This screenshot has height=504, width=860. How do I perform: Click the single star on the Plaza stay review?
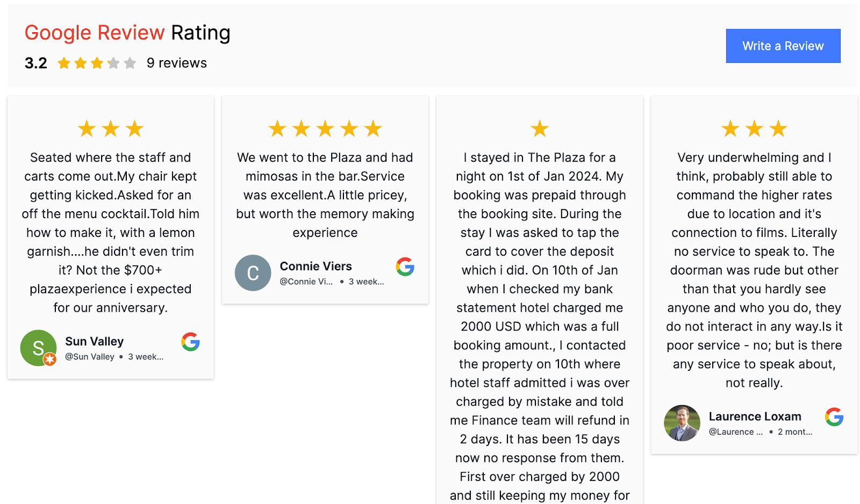coord(540,129)
